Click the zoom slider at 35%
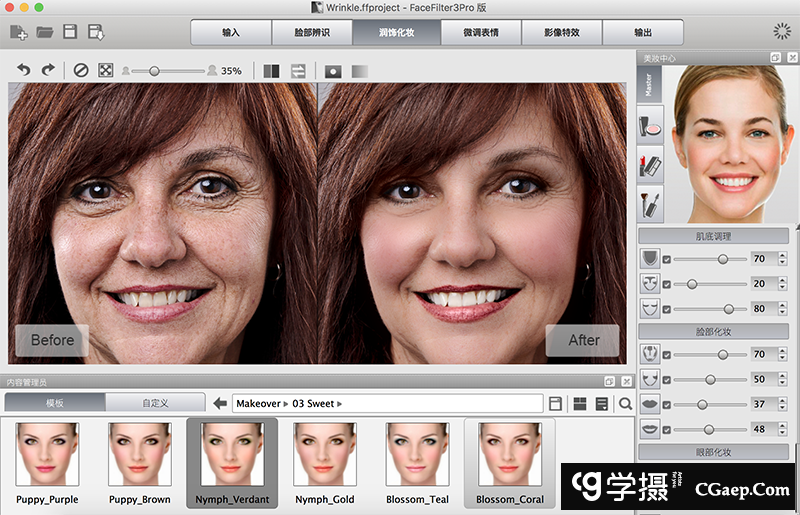Image resolution: width=800 pixels, height=515 pixels. coord(154,71)
